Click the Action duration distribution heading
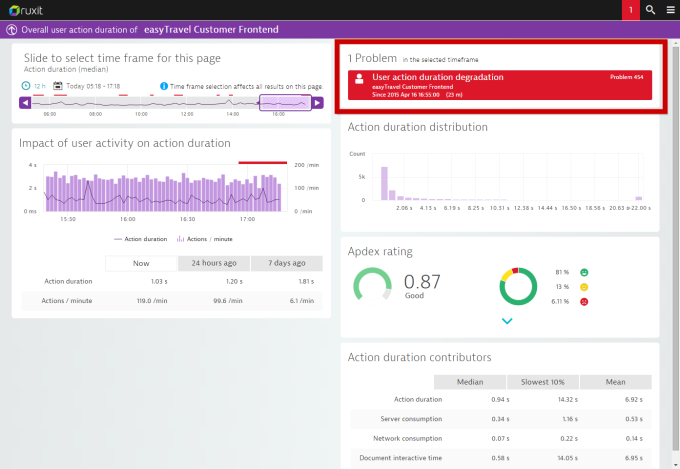Image resolution: width=680 pixels, height=469 pixels. (418, 127)
